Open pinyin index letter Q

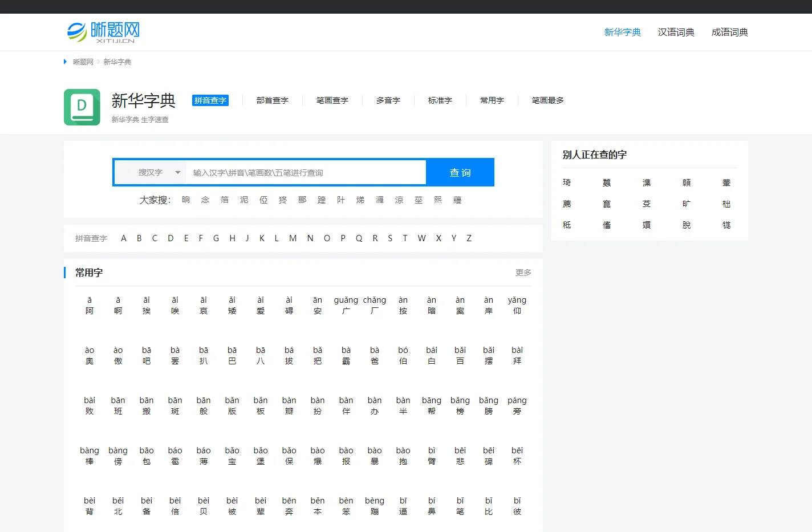(x=359, y=238)
